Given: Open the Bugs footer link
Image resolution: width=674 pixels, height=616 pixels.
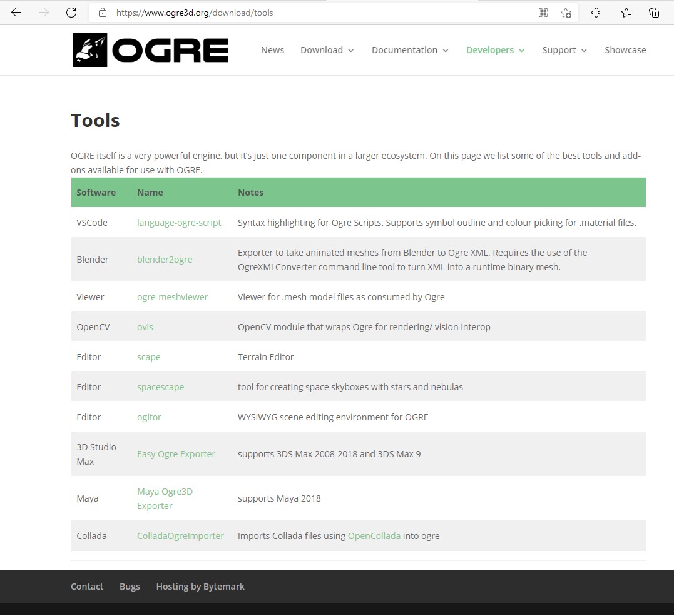Looking at the screenshot, I should coord(130,587).
